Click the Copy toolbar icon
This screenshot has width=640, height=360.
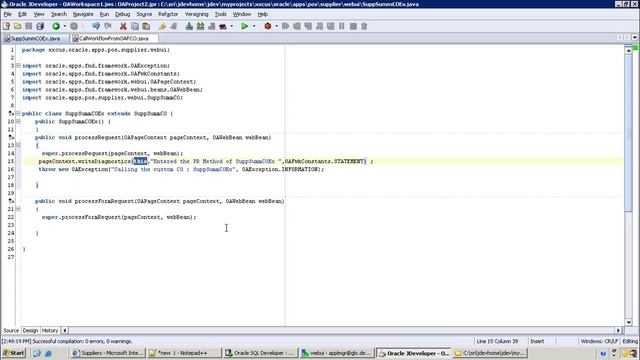134,26
